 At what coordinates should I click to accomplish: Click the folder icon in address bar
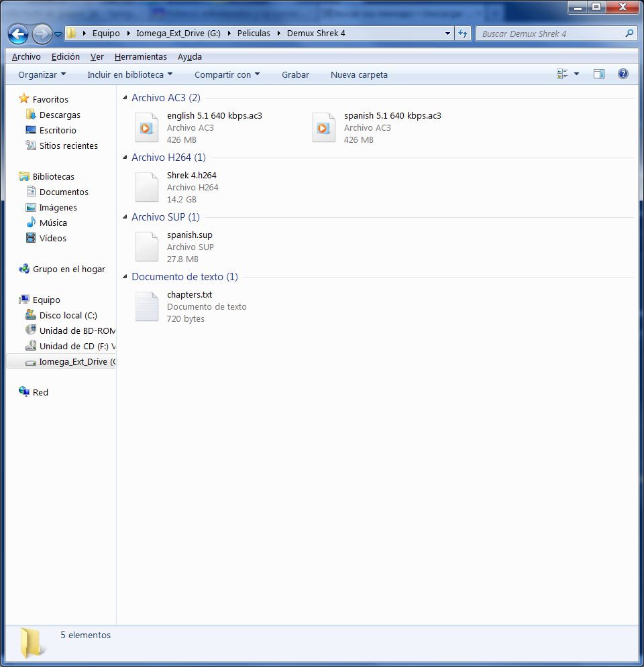72,33
